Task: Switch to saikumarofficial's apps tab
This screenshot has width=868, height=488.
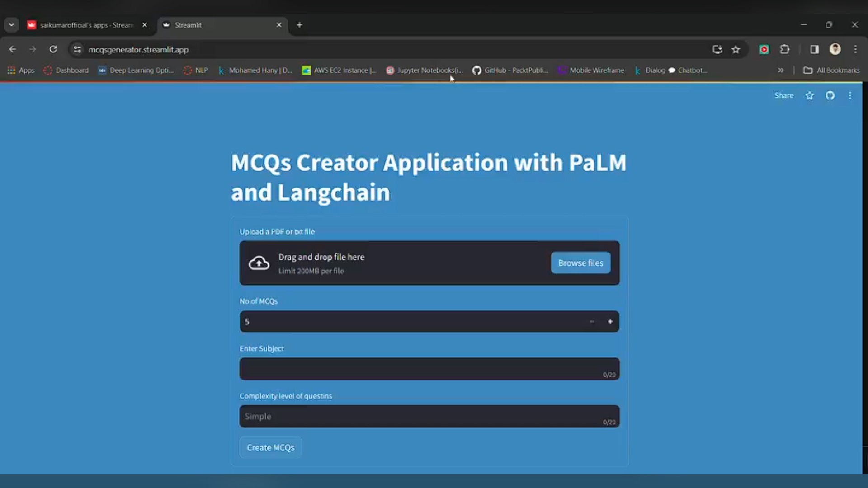Action: pyautogui.click(x=86, y=25)
